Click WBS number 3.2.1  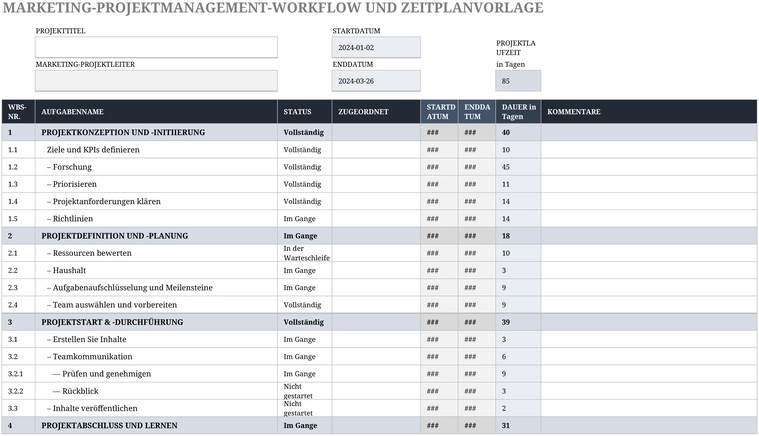pos(18,374)
